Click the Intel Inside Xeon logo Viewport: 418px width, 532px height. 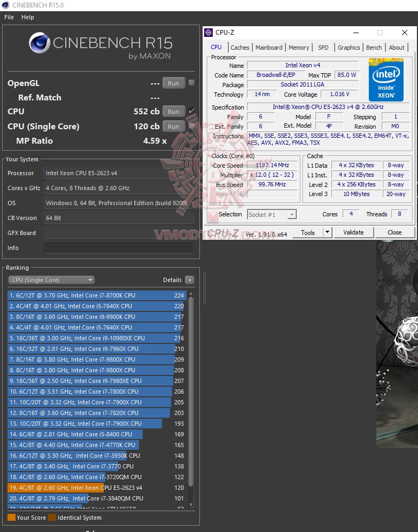click(x=386, y=80)
